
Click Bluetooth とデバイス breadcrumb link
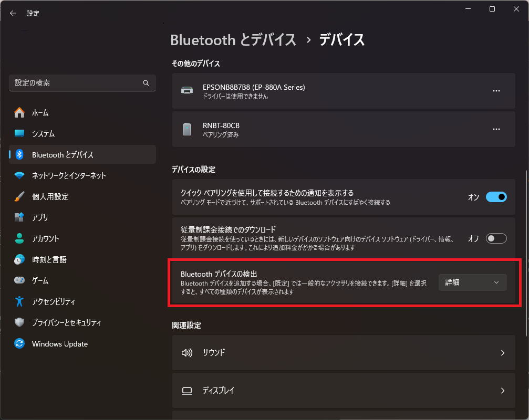tap(233, 40)
